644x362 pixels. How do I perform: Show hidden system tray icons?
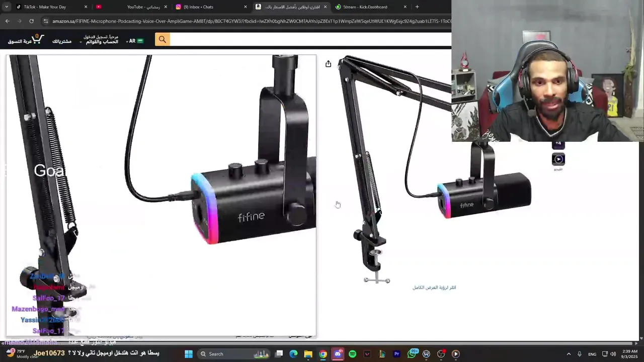(569, 354)
